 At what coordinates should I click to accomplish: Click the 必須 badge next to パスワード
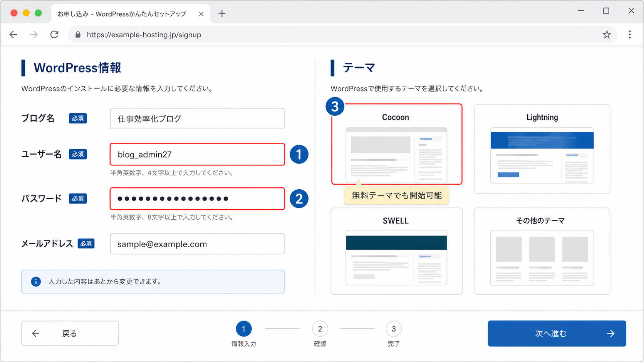coord(78,199)
